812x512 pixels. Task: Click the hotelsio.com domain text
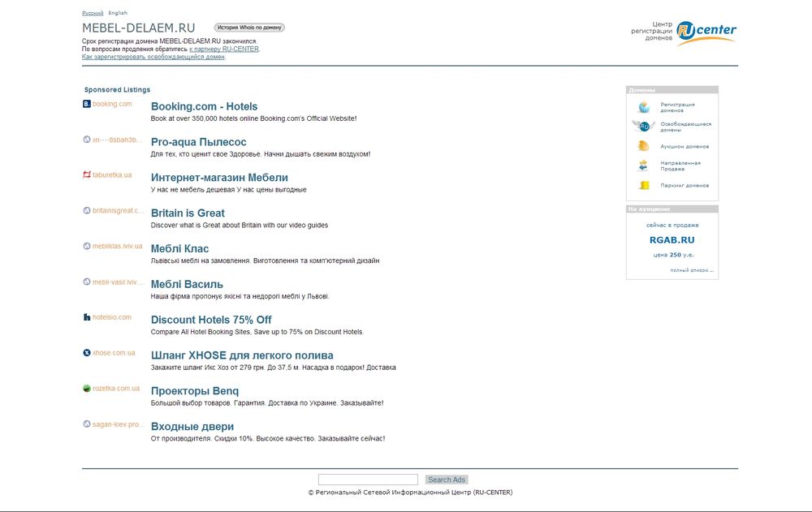pyautogui.click(x=112, y=317)
